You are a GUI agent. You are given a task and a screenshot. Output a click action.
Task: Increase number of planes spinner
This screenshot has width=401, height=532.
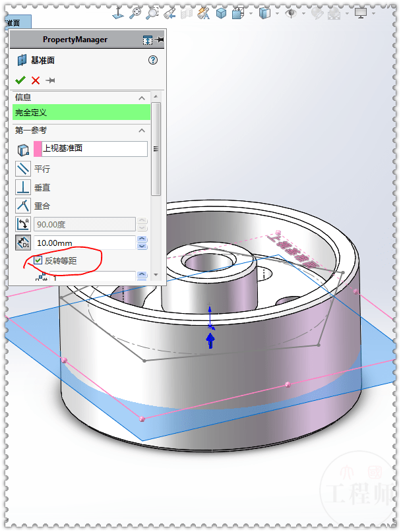click(x=142, y=274)
